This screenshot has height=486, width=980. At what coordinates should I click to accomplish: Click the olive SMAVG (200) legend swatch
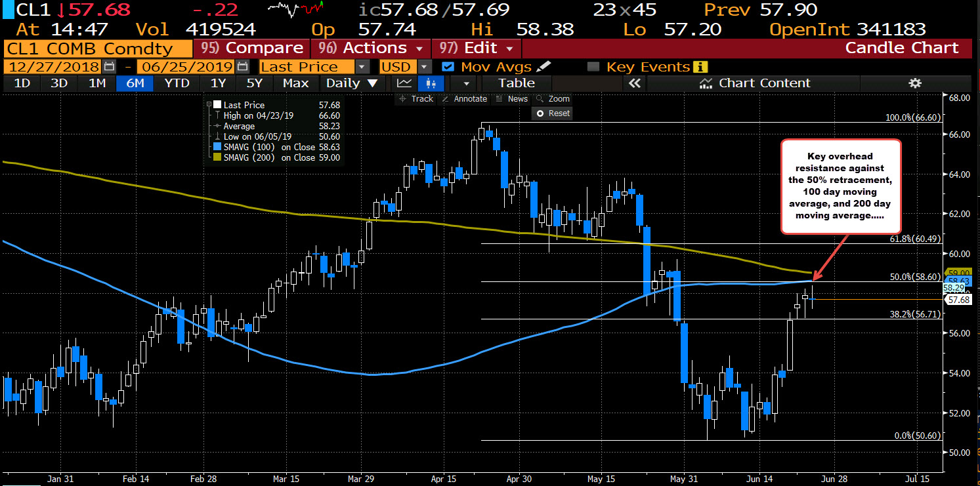point(218,157)
